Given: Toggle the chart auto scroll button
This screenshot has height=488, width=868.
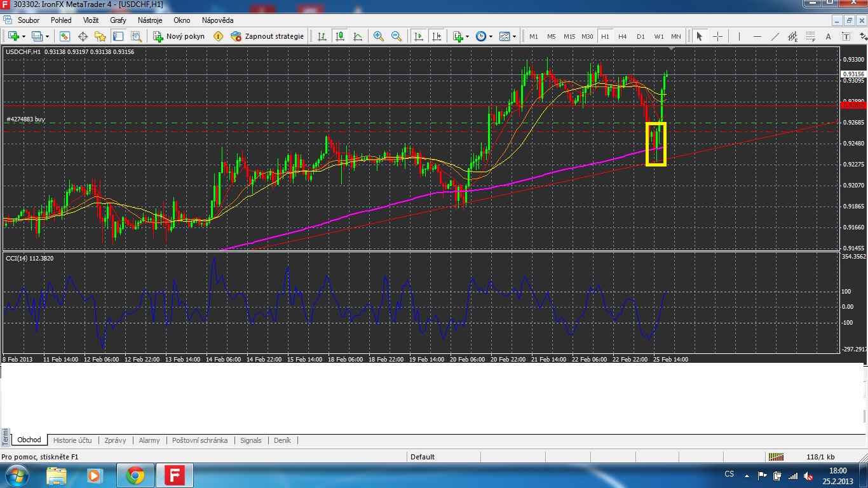Looking at the screenshot, I should (x=419, y=36).
